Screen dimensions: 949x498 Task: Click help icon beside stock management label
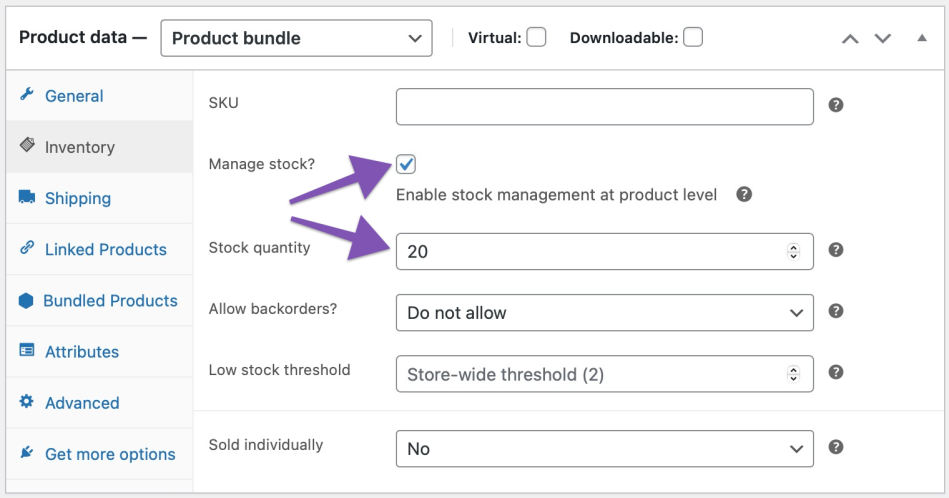pos(744,195)
